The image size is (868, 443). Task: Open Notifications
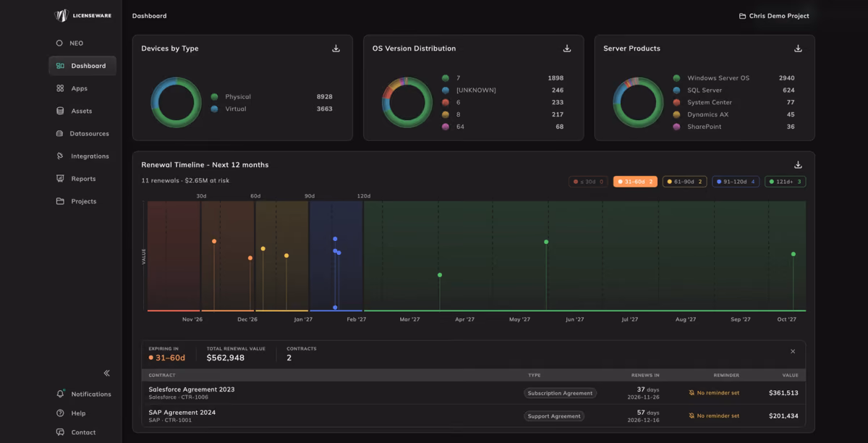[x=82, y=394]
